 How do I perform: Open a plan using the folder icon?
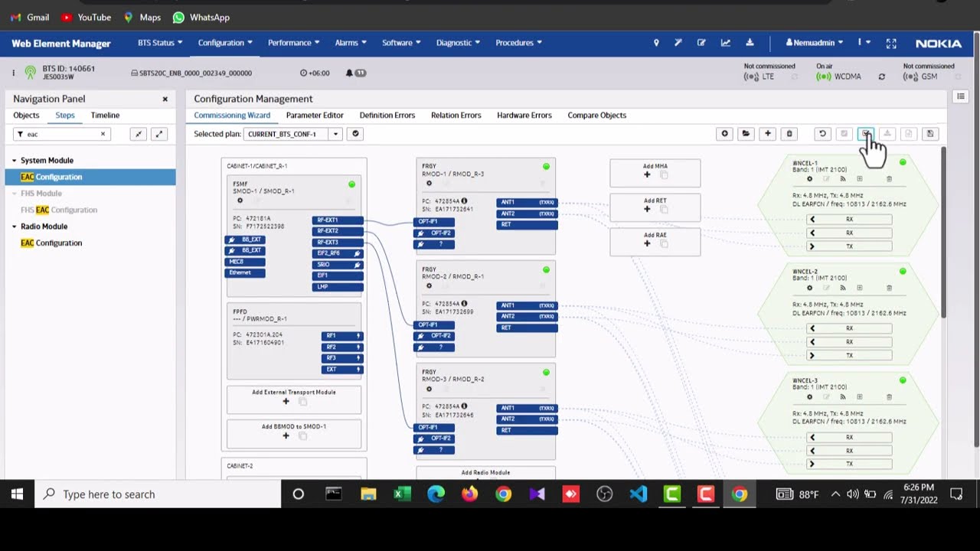(x=746, y=134)
